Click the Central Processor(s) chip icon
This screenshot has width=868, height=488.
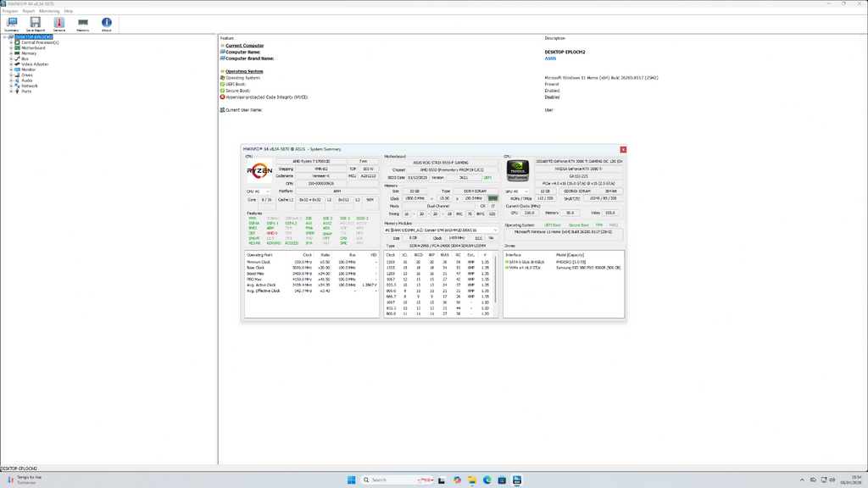tap(17, 42)
